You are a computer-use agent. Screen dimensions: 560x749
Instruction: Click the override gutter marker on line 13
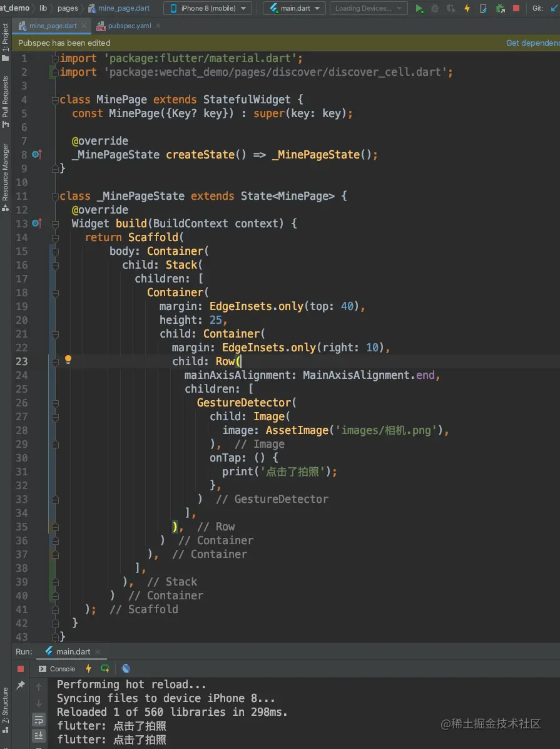point(38,223)
